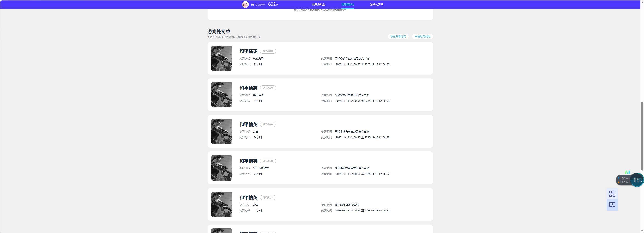Click the 处罚结束 badge on the 禁麦克风 card

point(268,51)
